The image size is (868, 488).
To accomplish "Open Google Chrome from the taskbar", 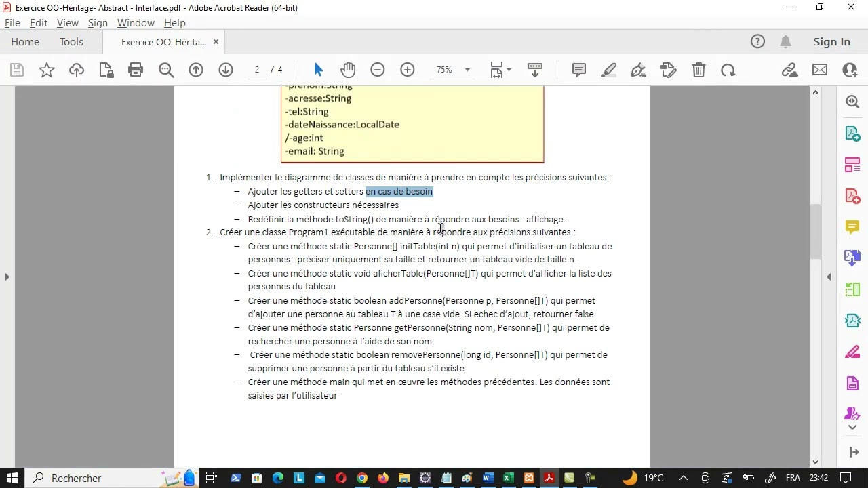I will click(362, 478).
